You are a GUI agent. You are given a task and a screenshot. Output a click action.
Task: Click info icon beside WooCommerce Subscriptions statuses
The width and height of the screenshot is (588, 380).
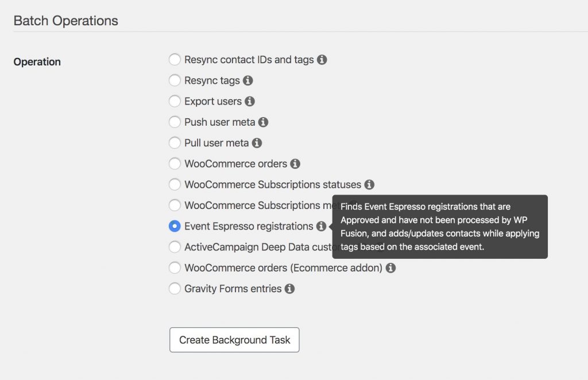[x=369, y=185]
